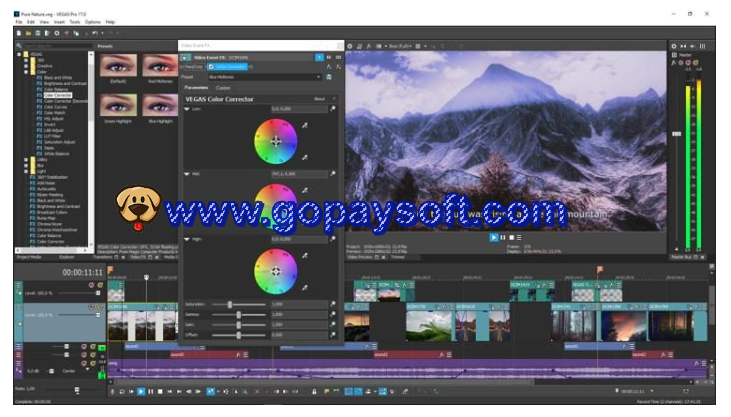The width and height of the screenshot is (731, 417).
Task: Click the Master volume fader handle
Action: point(676,134)
